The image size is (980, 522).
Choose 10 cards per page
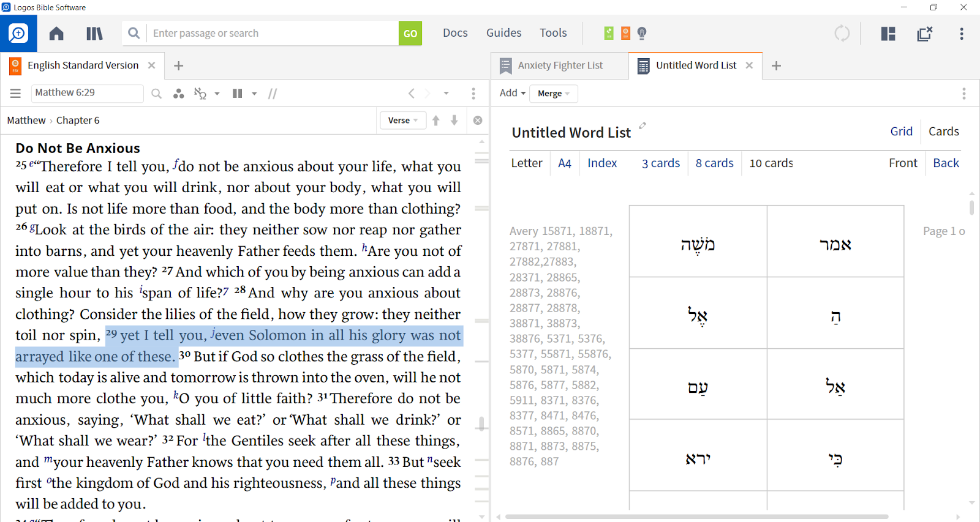(x=772, y=163)
